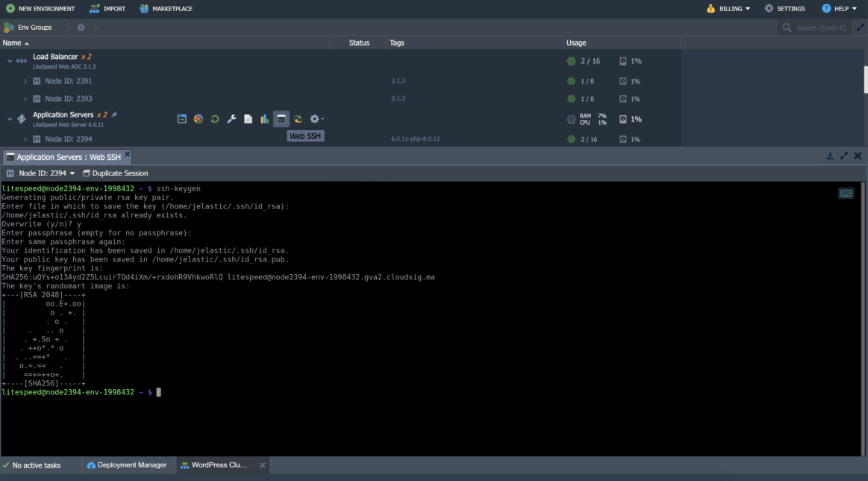Image resolution: width=868 pixels, height=481 pixels.
Task: Click inside the environment search field
Action: 817,27
